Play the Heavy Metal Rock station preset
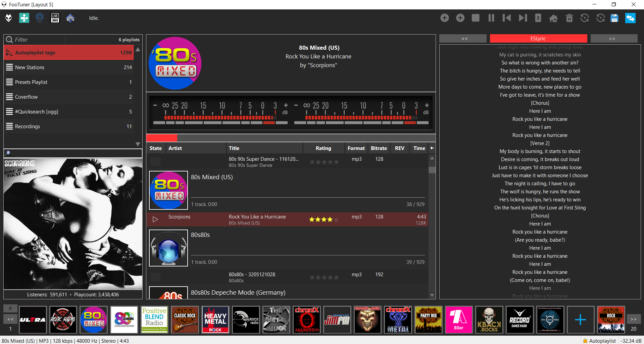Screen dimensions: 644x344 [215, 320]
